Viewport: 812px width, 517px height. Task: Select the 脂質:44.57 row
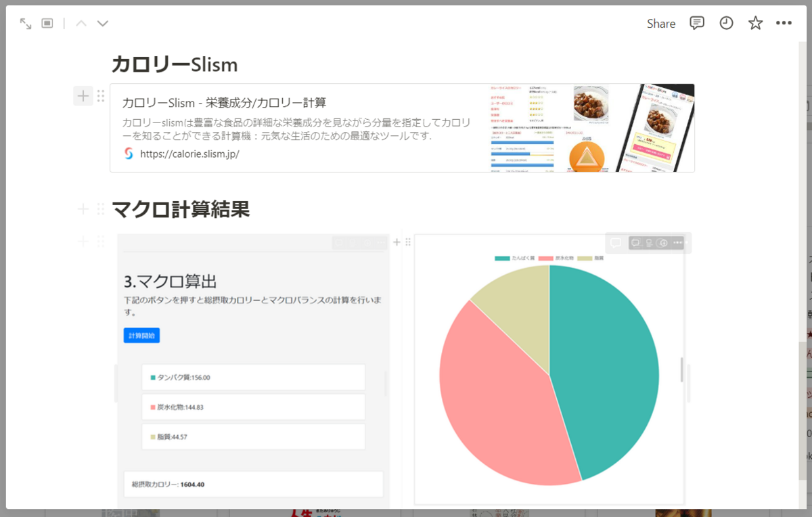[x=254, y=437]
